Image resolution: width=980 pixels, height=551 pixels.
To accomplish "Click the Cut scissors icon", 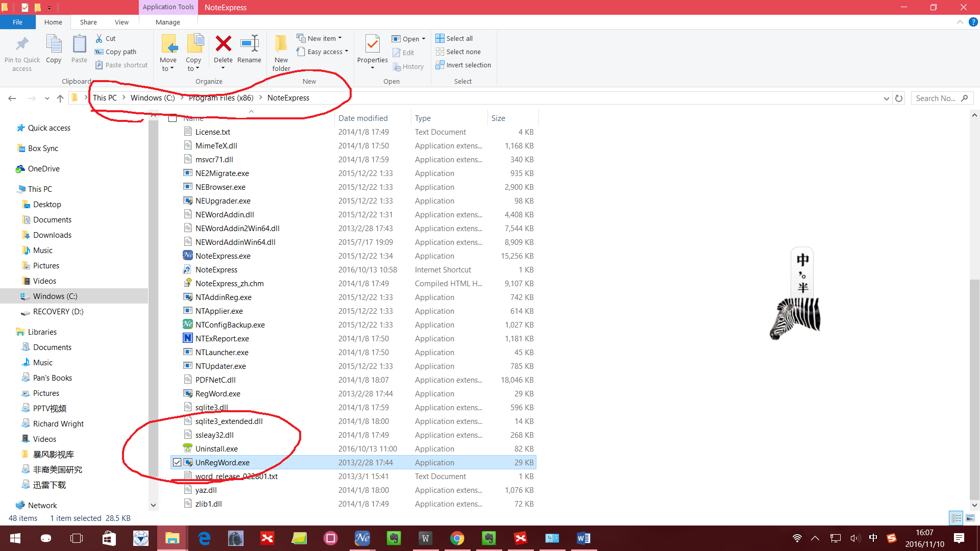I will point(99,38).
